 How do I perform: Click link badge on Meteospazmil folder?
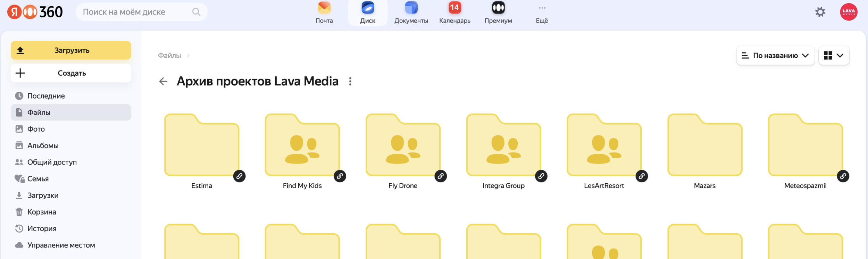pos(843,176)
